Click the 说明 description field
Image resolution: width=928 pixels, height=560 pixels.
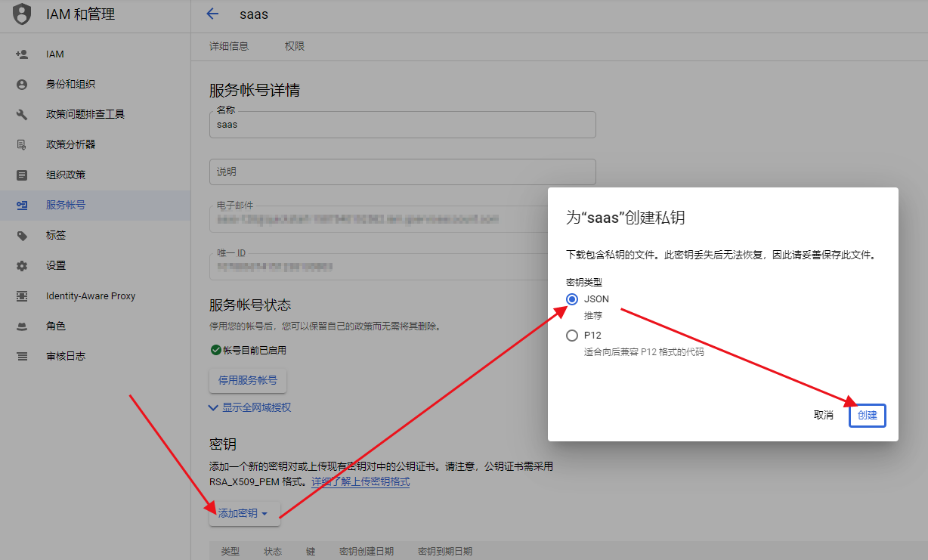(x=403, y=172)
